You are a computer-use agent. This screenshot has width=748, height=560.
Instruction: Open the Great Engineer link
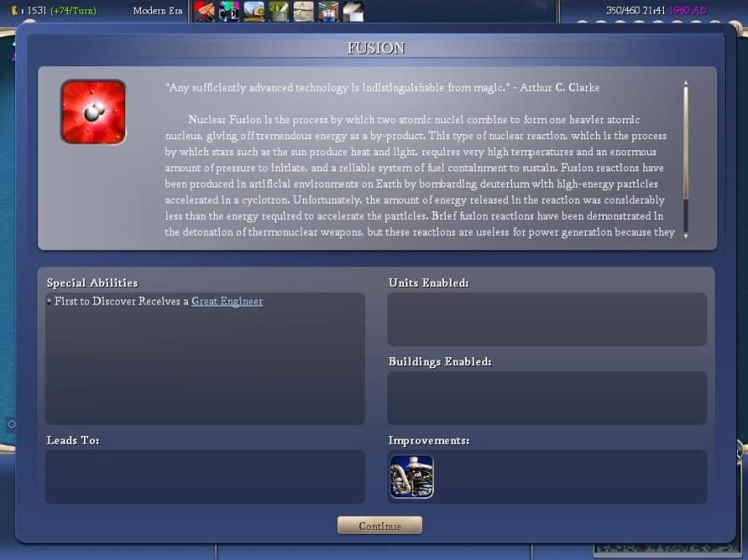point(227,301)
